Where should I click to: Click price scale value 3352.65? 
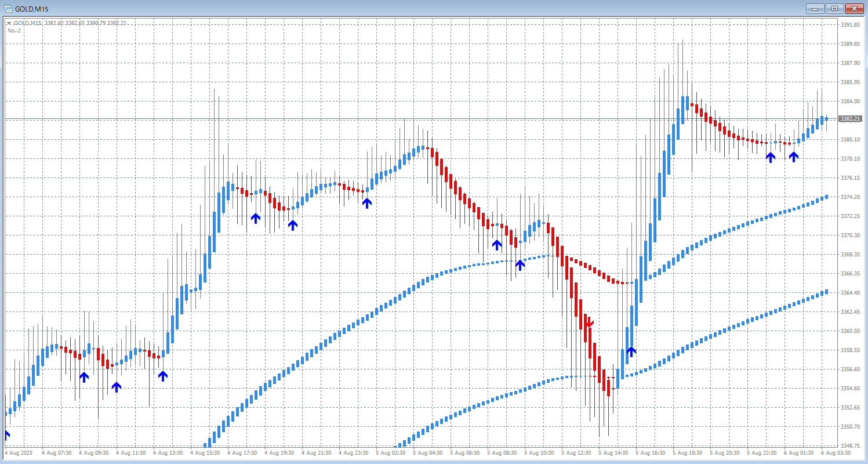pos(849,408)
